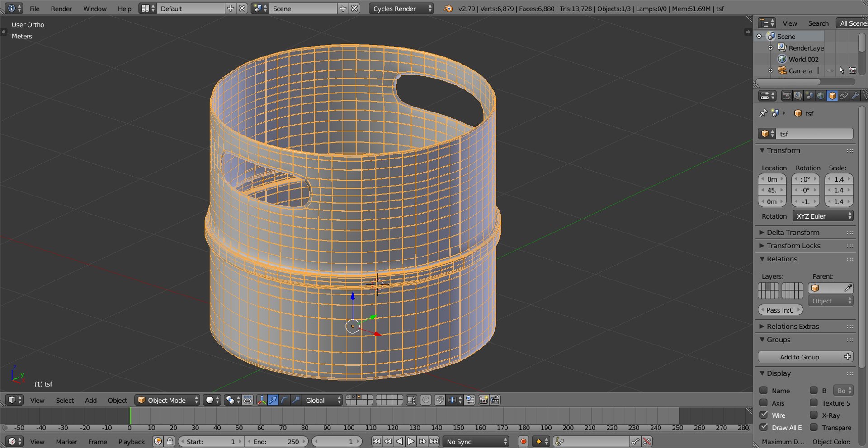The width and height of the screenshot is (868, 448).
Task: Open the 3D View editor type selector
Action: [x=14, y=400]
